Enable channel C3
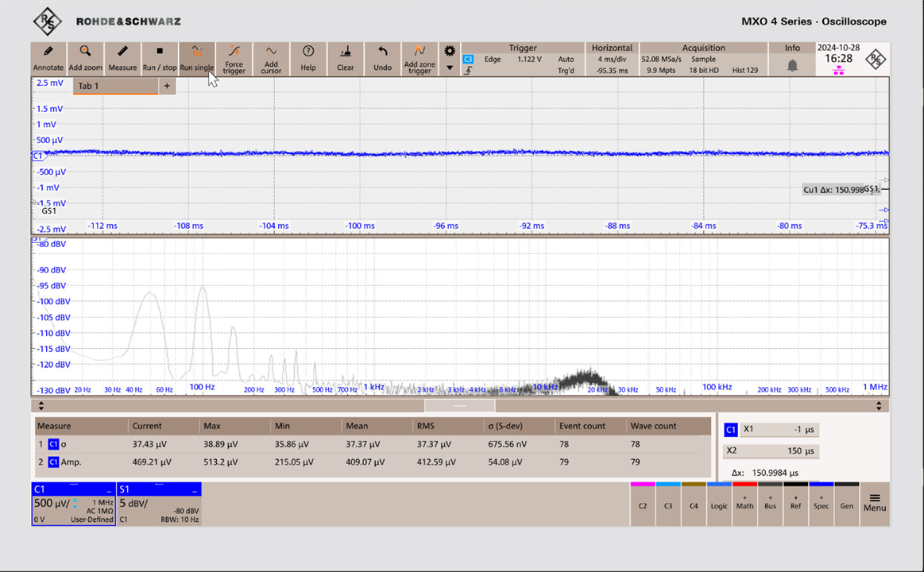Screen dimensions: 924x572 pyautogui.click(x=668, y=504)
